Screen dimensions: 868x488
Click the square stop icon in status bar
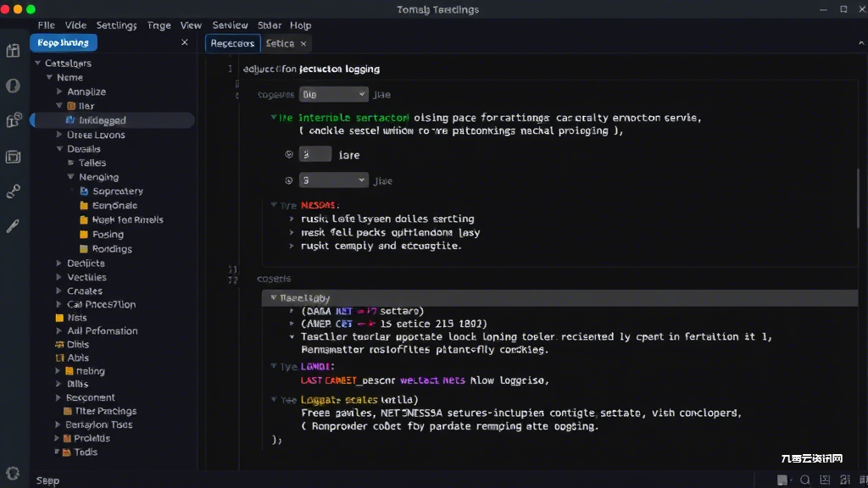pos(782,480)
